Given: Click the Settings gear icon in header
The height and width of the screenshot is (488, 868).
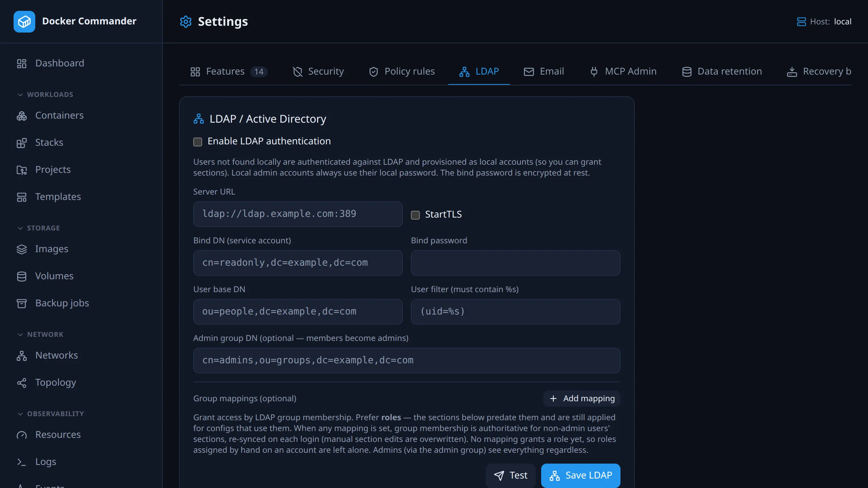Looking at the screenshot, I should click(185, 22).
